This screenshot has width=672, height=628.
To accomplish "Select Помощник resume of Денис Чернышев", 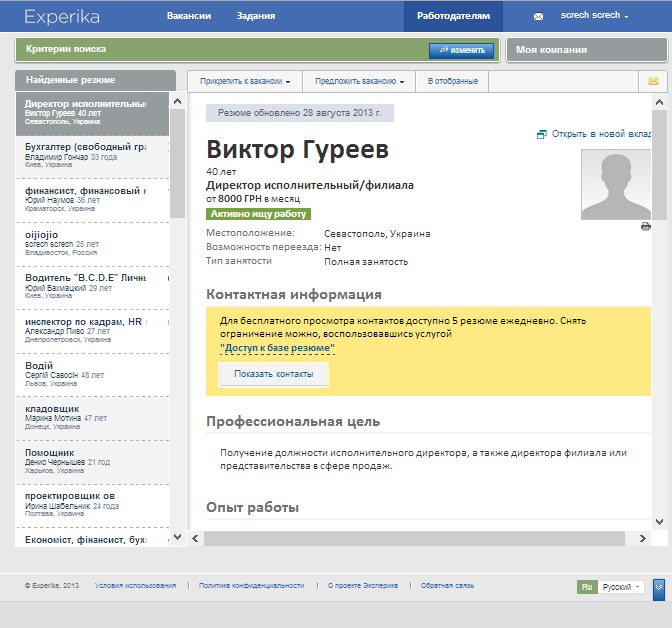I will [x=93, y=463].
